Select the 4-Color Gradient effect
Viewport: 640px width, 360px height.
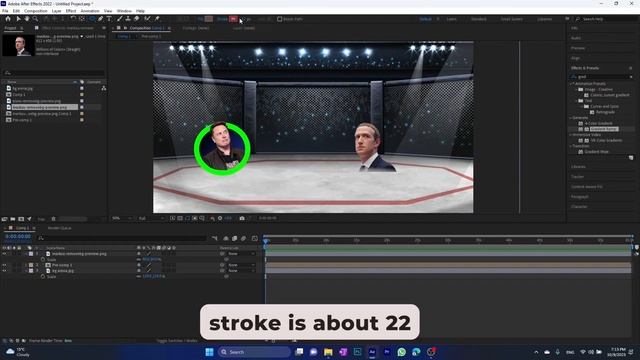[598, 123]
